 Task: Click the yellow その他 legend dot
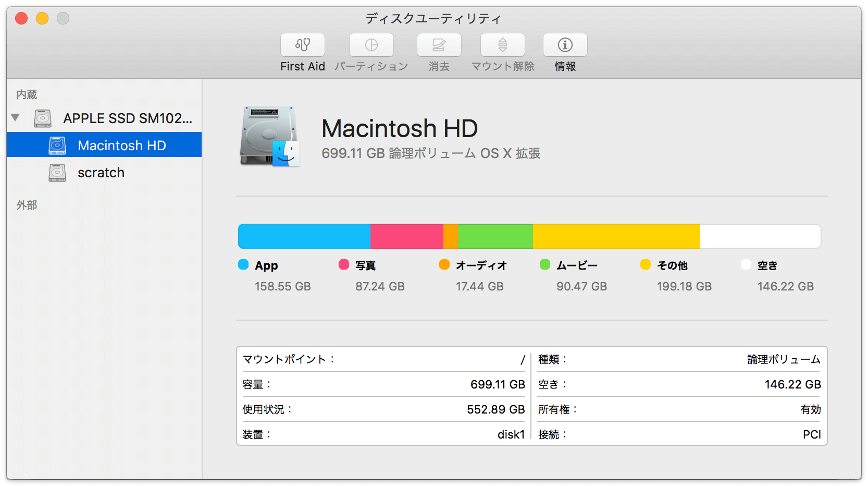coord(646,264)
